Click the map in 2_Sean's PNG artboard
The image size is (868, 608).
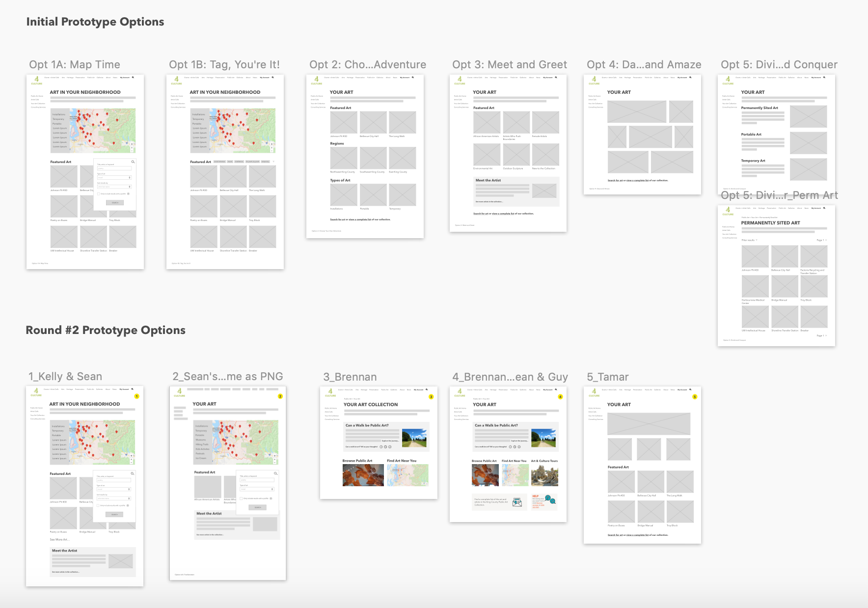(244, 442)
